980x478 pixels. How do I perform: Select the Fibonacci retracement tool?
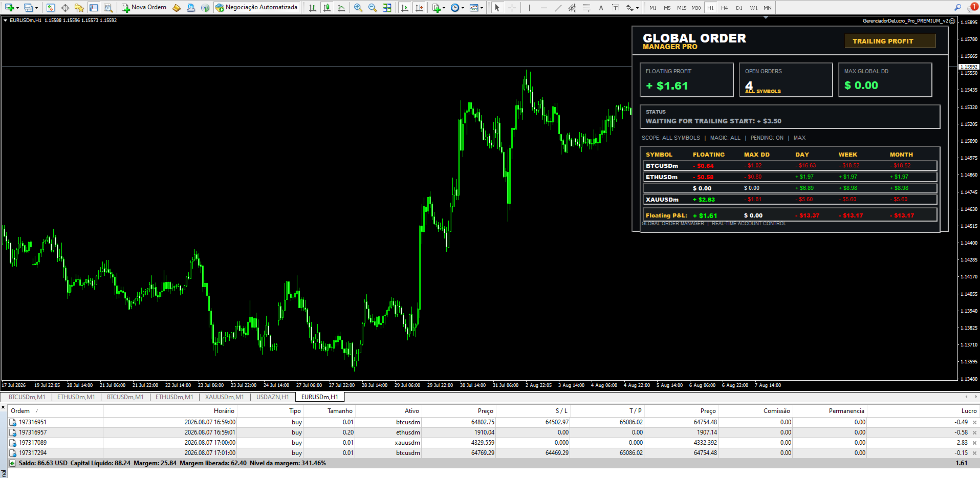586,8
